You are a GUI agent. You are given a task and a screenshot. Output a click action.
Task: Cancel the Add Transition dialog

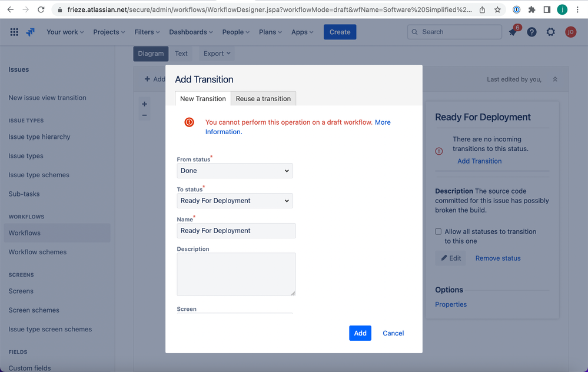click(x=393, y=333)
